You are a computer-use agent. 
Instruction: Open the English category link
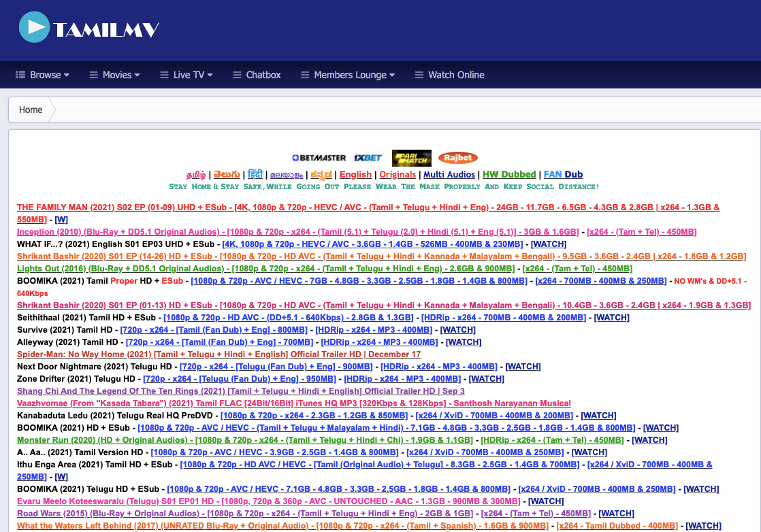tap(355, 175)
